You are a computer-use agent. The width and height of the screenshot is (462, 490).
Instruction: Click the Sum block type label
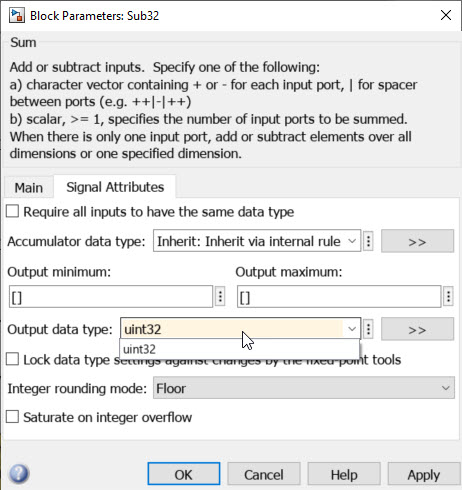(x=23, y=43)
